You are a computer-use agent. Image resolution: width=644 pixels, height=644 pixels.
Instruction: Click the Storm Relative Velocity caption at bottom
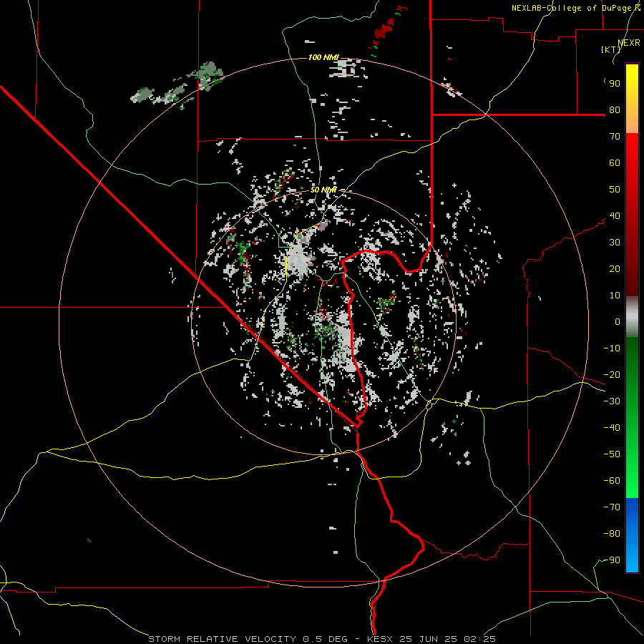click(x=321, y=639)
